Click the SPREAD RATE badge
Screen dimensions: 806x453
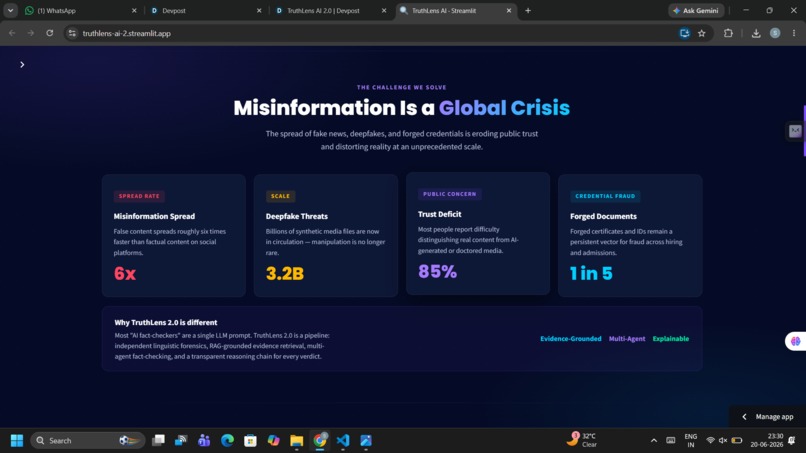[139, 196]
